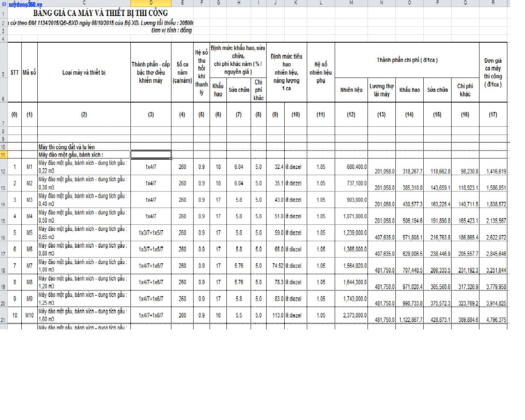Click the "Đơn giá ca máy thi công" header
Screen dimensions: 525x420
point(493,73)
